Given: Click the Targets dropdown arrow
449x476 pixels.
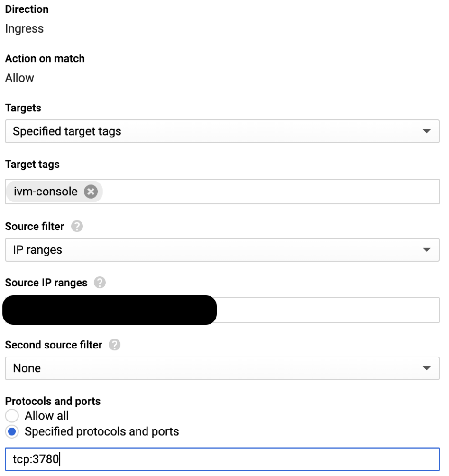Looking at the screenshot, I should click(426, 131).
